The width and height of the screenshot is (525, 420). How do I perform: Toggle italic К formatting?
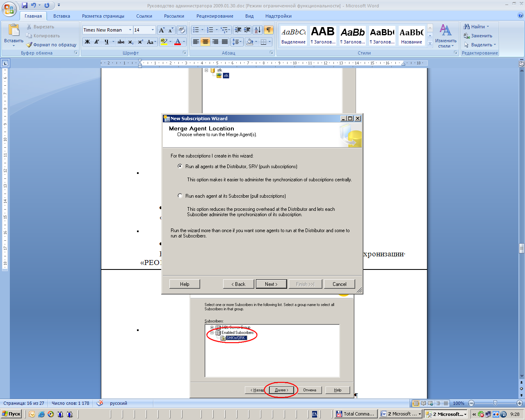97,42
